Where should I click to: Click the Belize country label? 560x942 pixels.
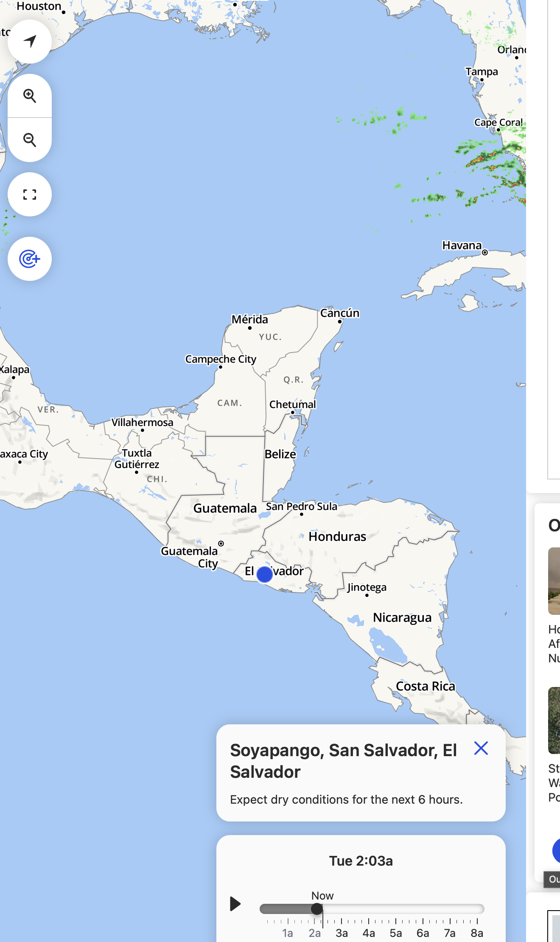(x=280, y=454)
